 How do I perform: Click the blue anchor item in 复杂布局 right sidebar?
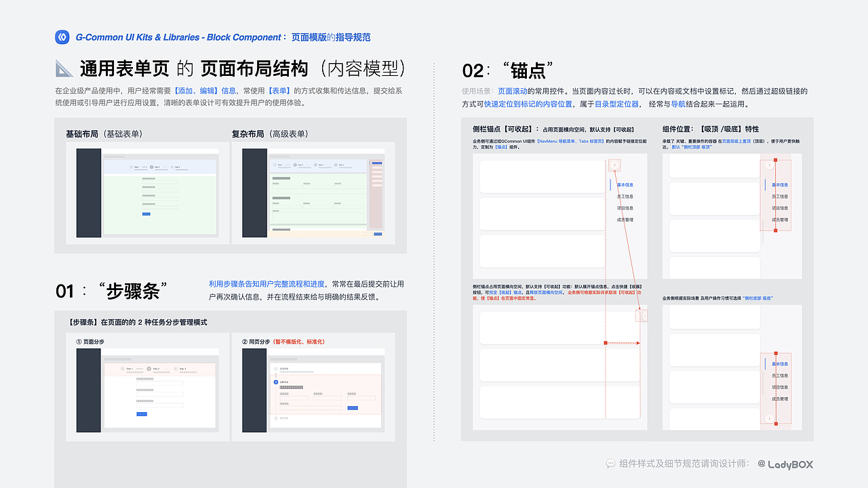(x=377, y=163)
